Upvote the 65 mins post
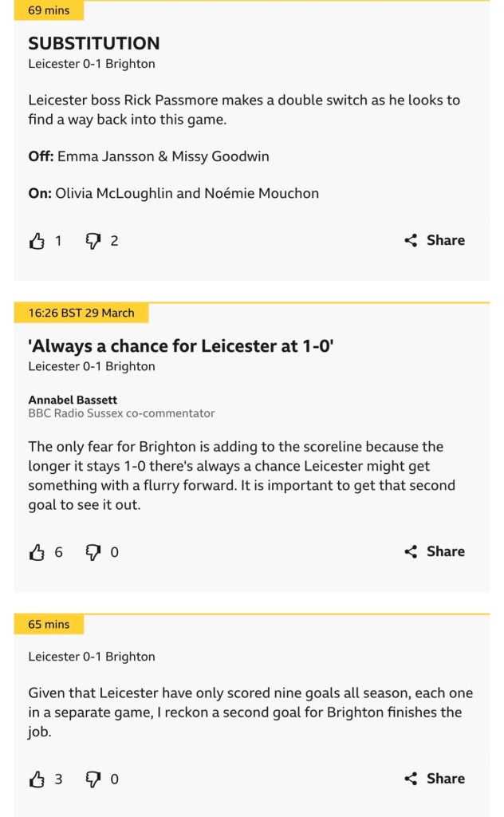The width and height of the screenshot is (504, 817). click(x=37, y=780)
